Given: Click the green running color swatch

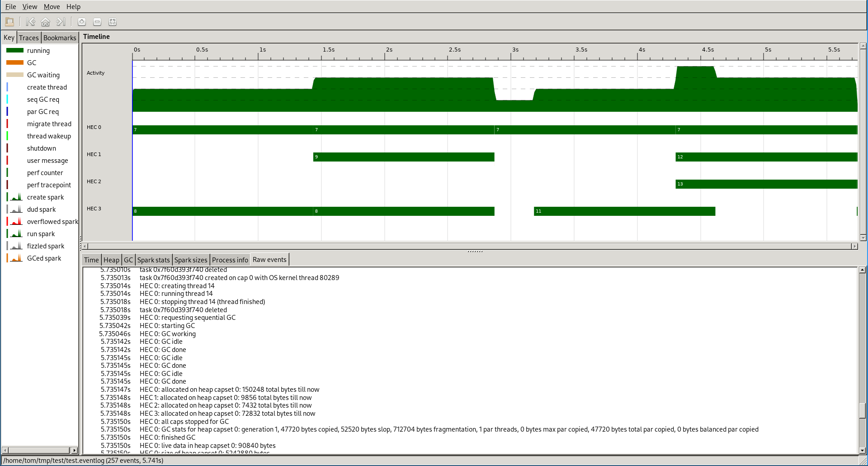Looking at the screenshot, I should click(x=15, y=51).
